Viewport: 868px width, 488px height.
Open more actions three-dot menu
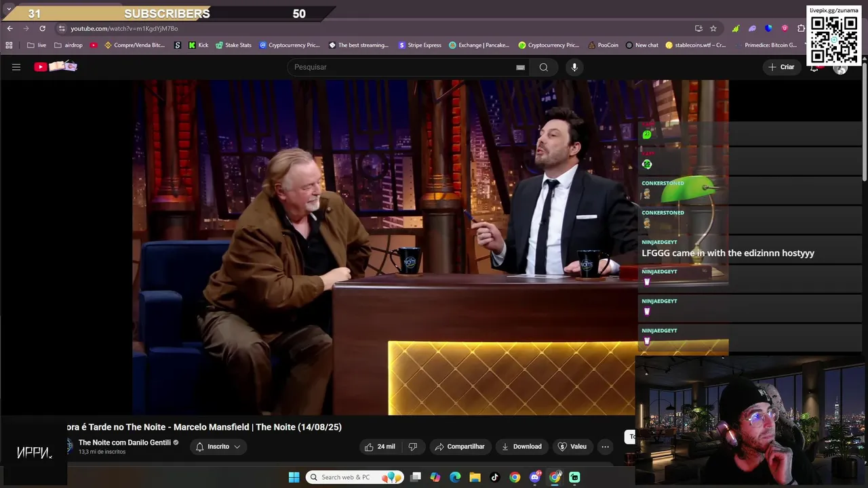tap(605, 447)
